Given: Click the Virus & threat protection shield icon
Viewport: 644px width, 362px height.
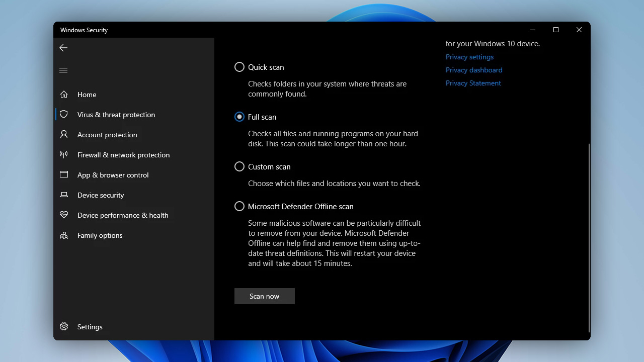Looking at the screenshot, I should 64,114.
